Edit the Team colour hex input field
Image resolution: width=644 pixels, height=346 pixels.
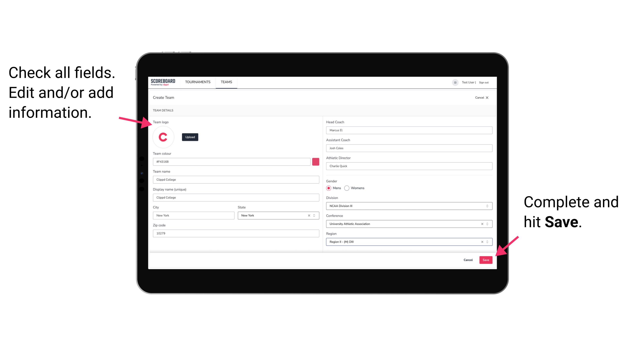click(232, 162)
